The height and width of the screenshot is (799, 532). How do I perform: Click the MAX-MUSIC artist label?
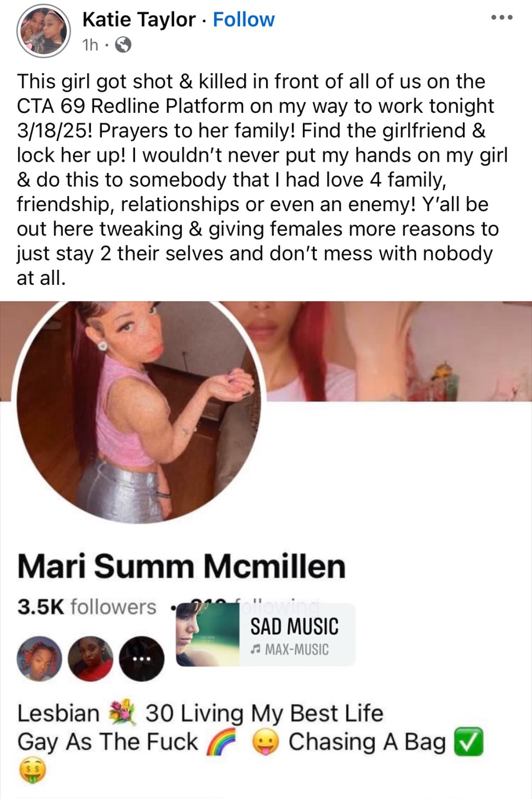click(x=289, y=649)
